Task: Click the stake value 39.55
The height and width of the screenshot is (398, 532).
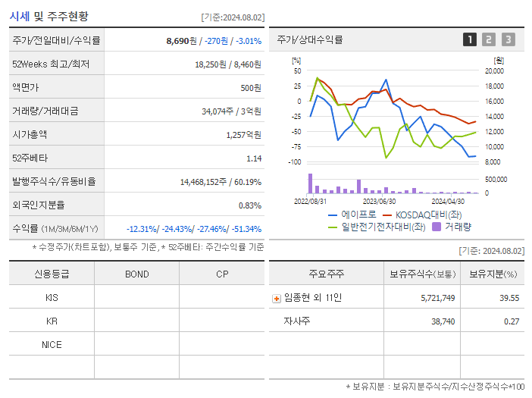Action: tap(509, 298)
